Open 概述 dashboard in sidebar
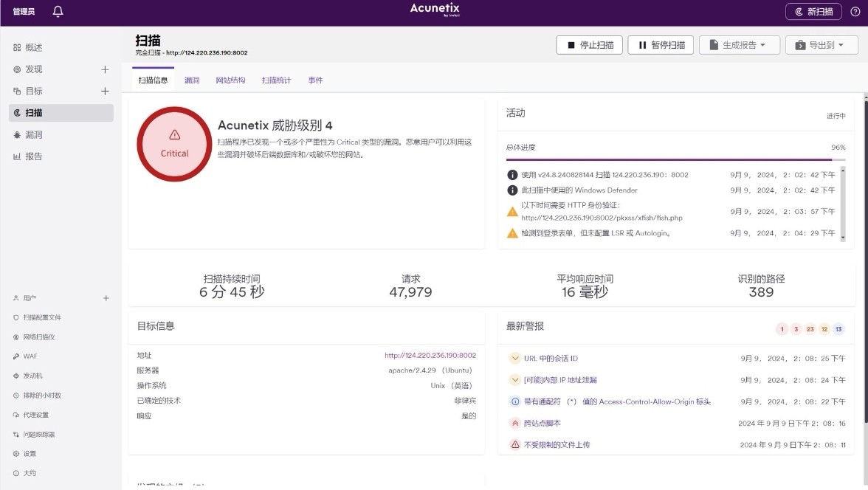This screenshot has height=490, width=868. click(x=33, y=47)
